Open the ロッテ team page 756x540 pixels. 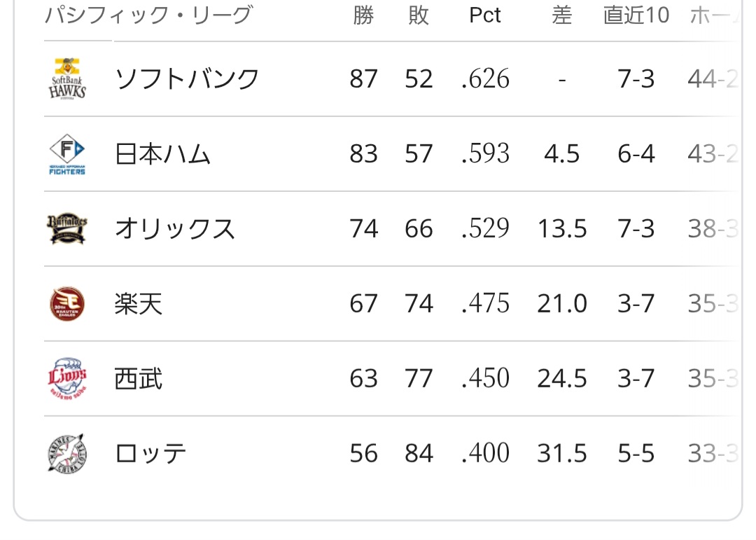(x=150, y=454)
